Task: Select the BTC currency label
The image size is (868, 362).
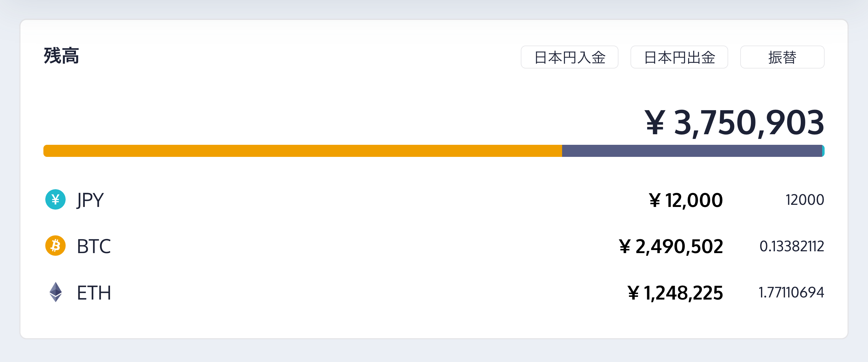Action: 94,246
